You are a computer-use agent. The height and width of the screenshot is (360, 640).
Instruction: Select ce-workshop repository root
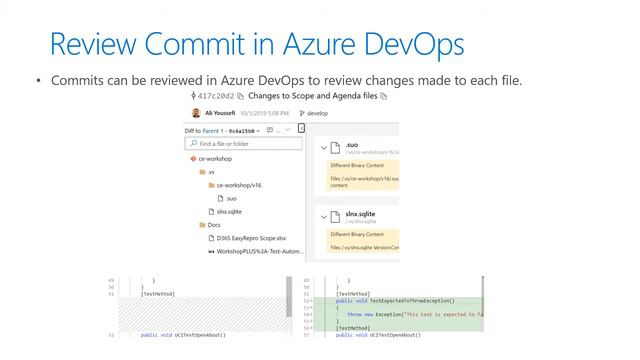(x=215, y=159)
